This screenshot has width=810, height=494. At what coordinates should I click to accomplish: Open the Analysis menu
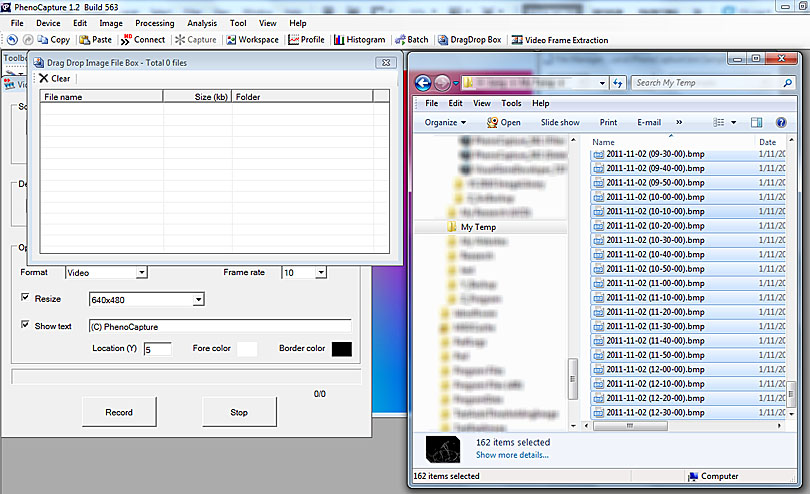(x=201, y=23)
